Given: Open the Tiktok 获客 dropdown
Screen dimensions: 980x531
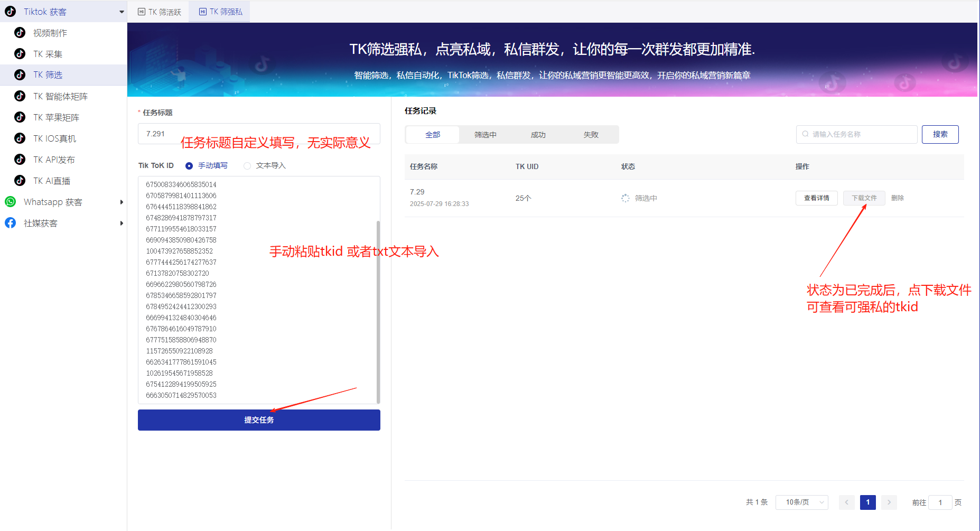Looking at the screenshot, I should (x=121, y=11).
